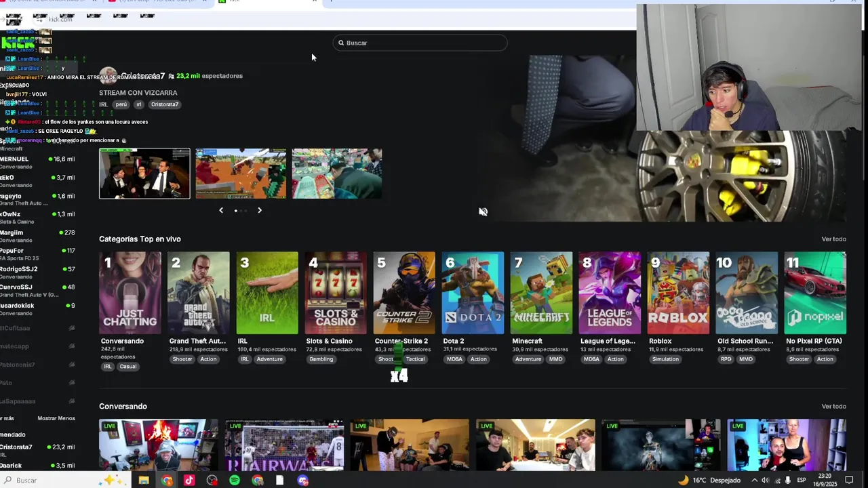
Task: Open the notification center icon
Action: coord(849,480)
